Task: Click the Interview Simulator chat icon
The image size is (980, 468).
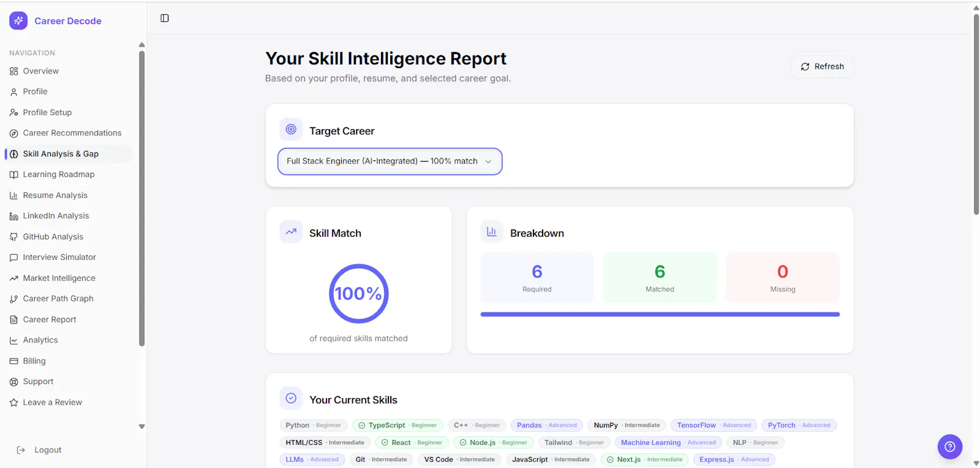Action: click(x=13, y=257)
